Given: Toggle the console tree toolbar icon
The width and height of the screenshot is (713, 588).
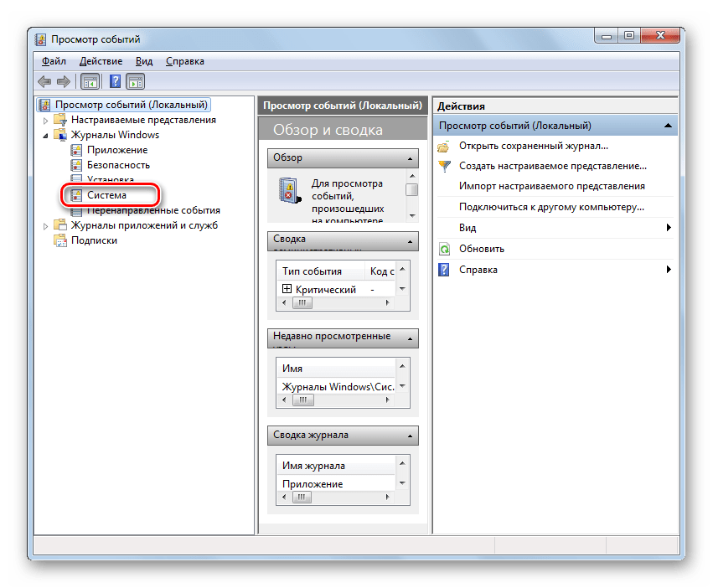Looking at the screenshot, I should click(x=90, y=81).
